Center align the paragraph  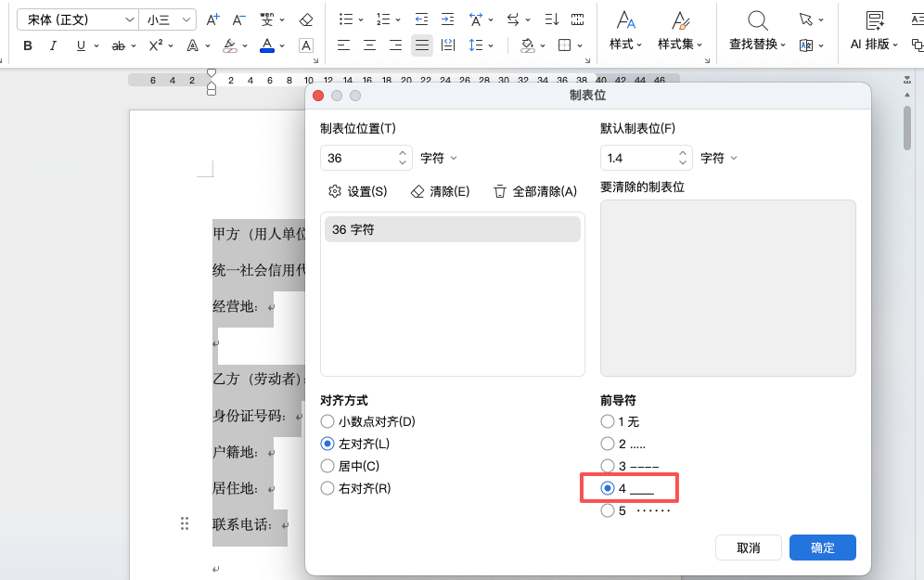pos(369,45)
